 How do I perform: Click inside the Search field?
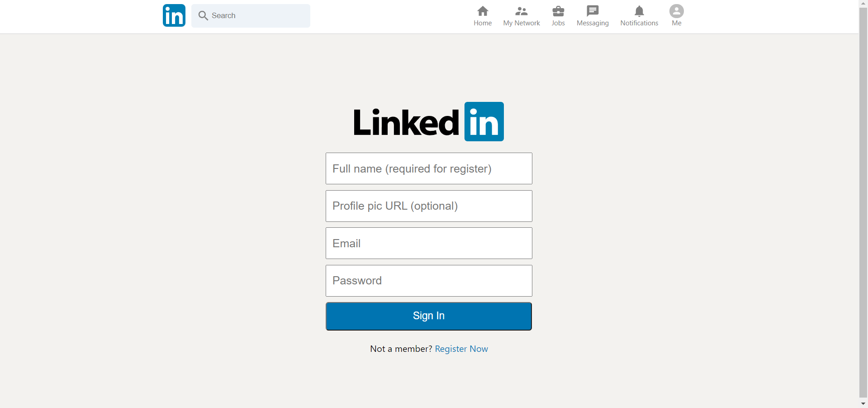pos(251,15)
